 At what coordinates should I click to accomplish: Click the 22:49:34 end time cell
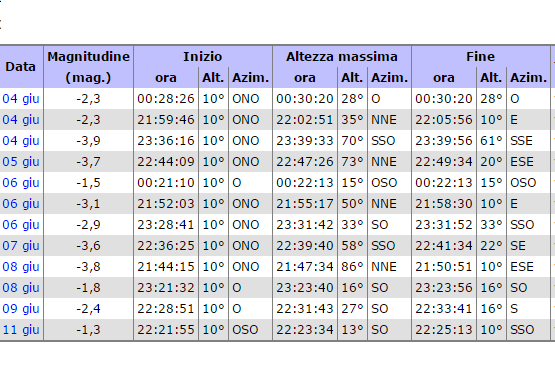444,162
